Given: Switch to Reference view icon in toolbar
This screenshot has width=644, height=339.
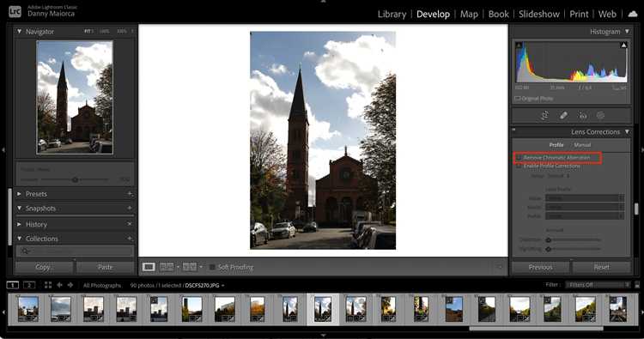Looking at the screenshot, I should click(x=167, y=267).
